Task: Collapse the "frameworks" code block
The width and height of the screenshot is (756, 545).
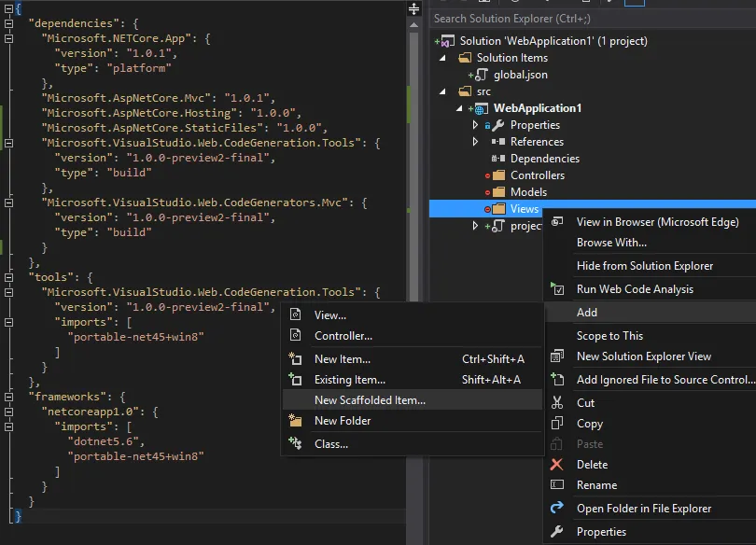Action: point(8,397)
